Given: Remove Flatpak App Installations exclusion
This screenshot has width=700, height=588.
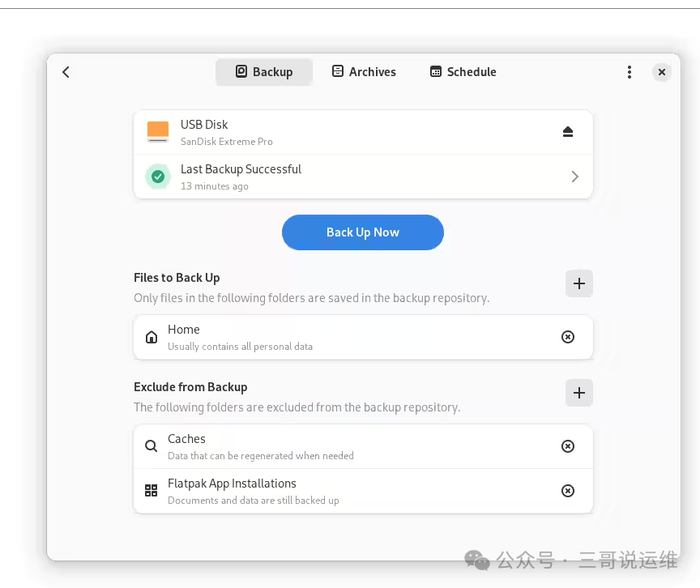Looking at the screenshot, I should tap(568, 491).
